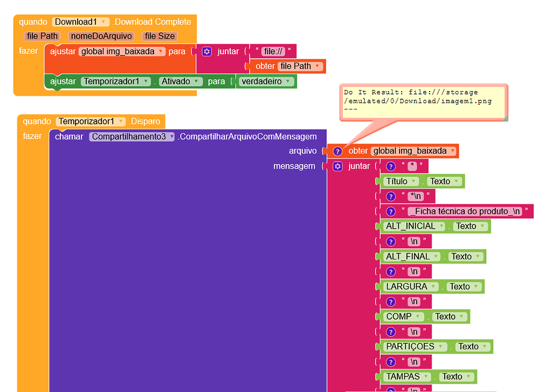The height and width of the screenshot is (392, 552).
Task: Click the question mark on the " *\n " text block
Action: [390, 196]
